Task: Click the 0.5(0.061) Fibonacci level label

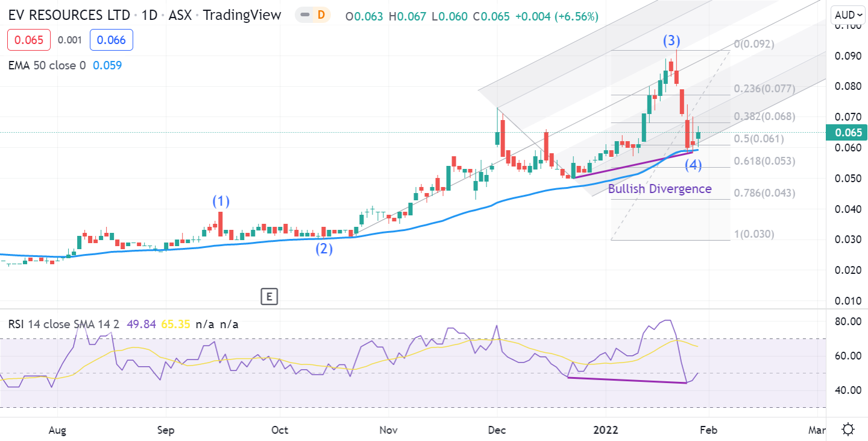Action: pos(759,139)
